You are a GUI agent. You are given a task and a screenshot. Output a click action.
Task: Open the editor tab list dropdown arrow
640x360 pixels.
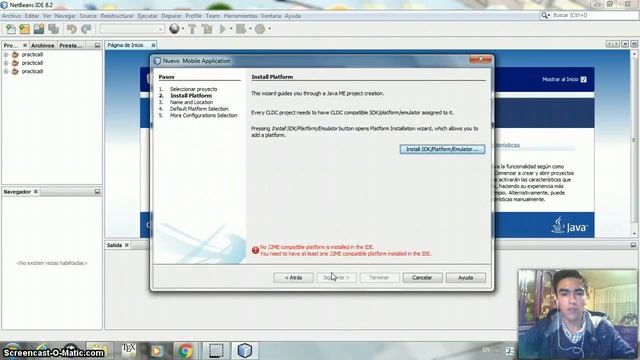pyautogui.click(x=625, y=44)
